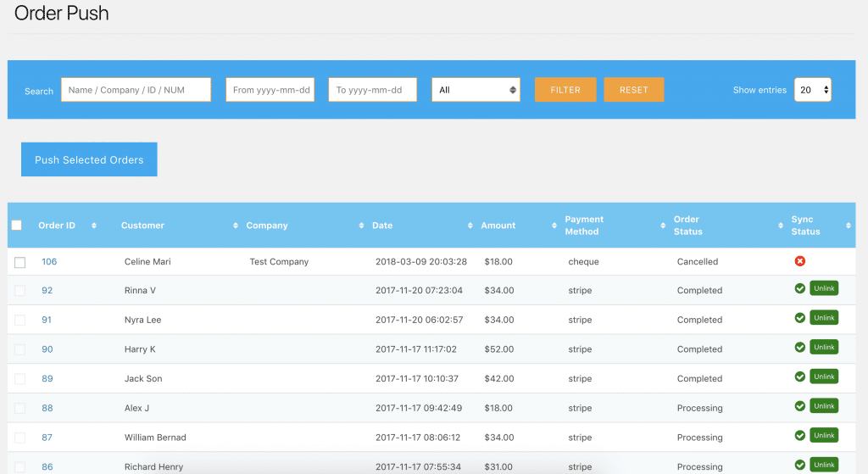The height and width of the screenshot is (474, 868).
Task: Sort table using Date column arrows
Action: 470,226
